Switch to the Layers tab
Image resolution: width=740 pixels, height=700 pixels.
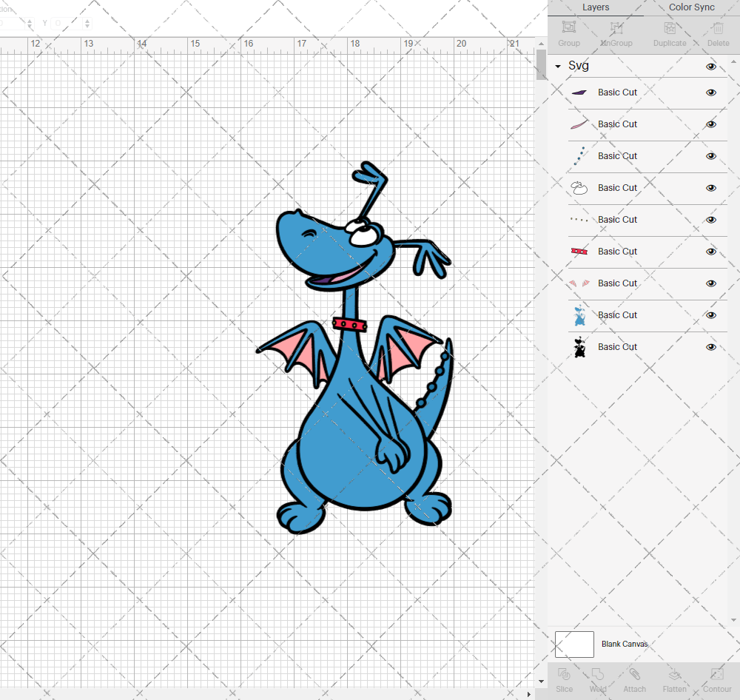(x=596, y=7)
